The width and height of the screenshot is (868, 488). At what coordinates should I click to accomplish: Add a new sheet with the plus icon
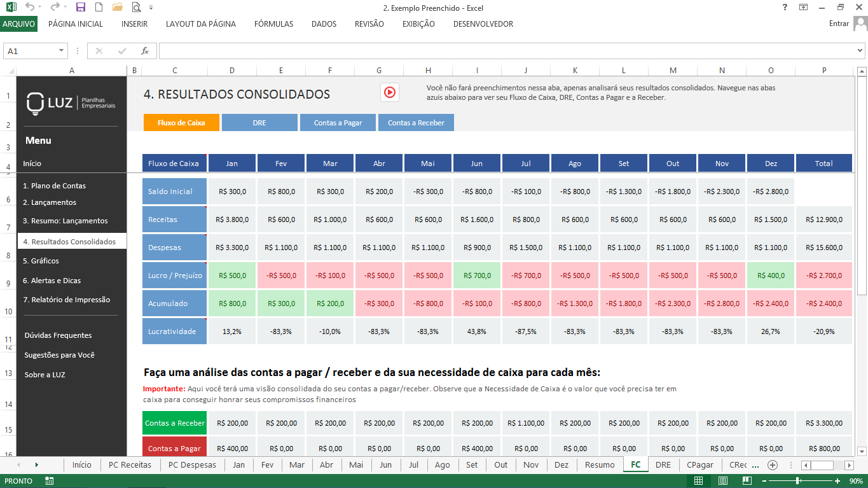[x=771, y=464]
